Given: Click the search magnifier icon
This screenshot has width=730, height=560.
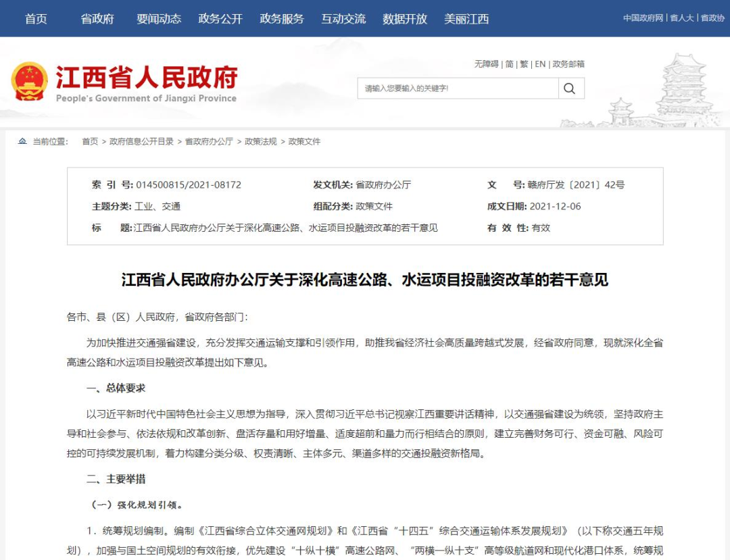Looking at the screenshot, I should pos(569,88).
